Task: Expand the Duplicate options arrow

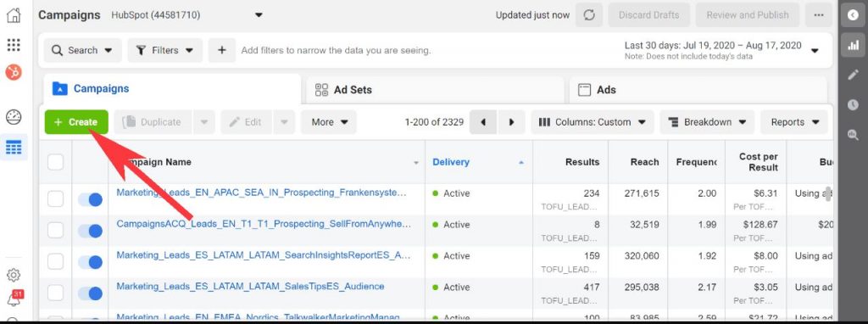Action: coord(203,122)
